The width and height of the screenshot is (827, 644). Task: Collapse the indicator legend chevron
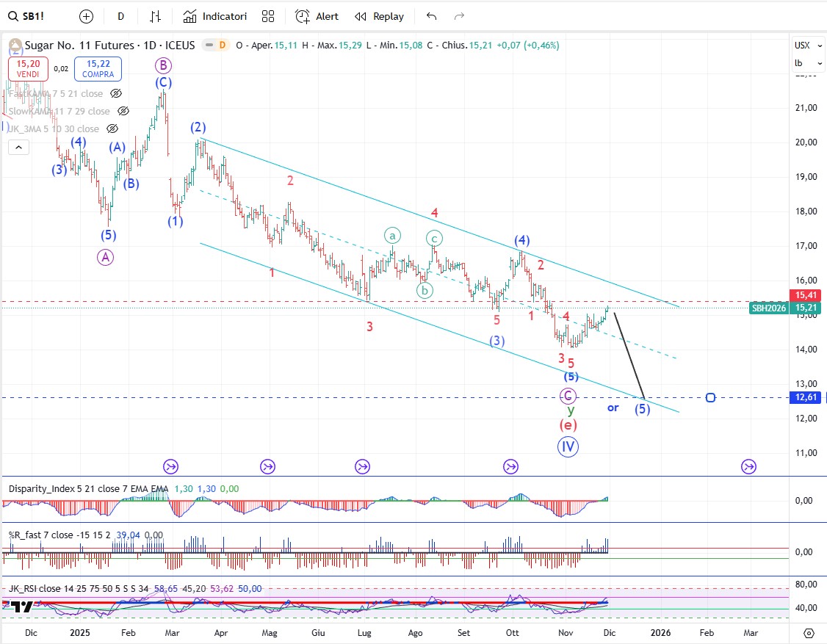point(18,148)
